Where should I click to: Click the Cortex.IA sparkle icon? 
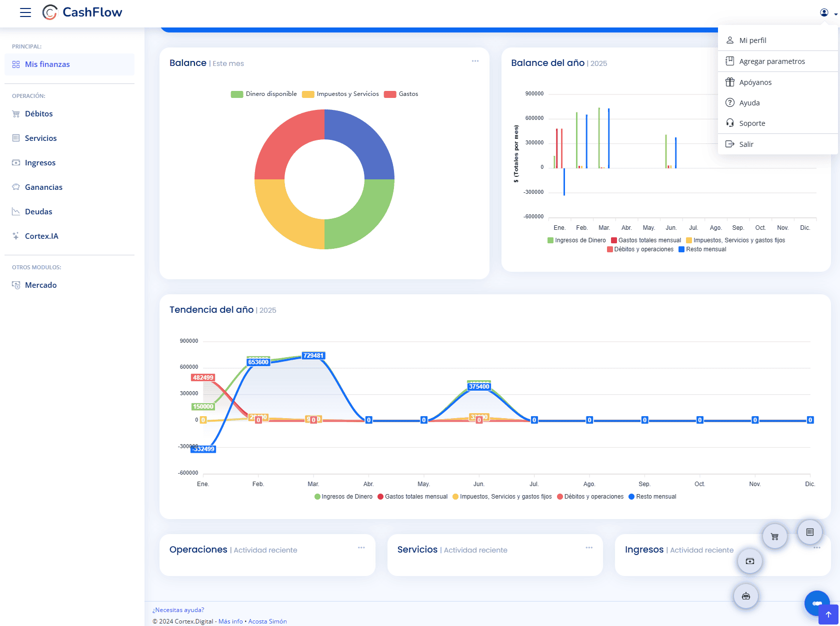(16, 235)
